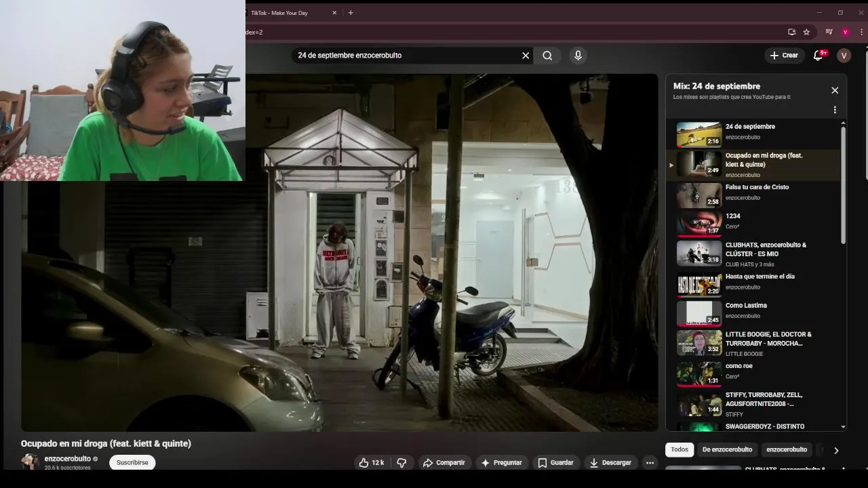Start voice search with microphone icon
The image size is (868, 488).
pyautogui.click(x=578, y=56)
